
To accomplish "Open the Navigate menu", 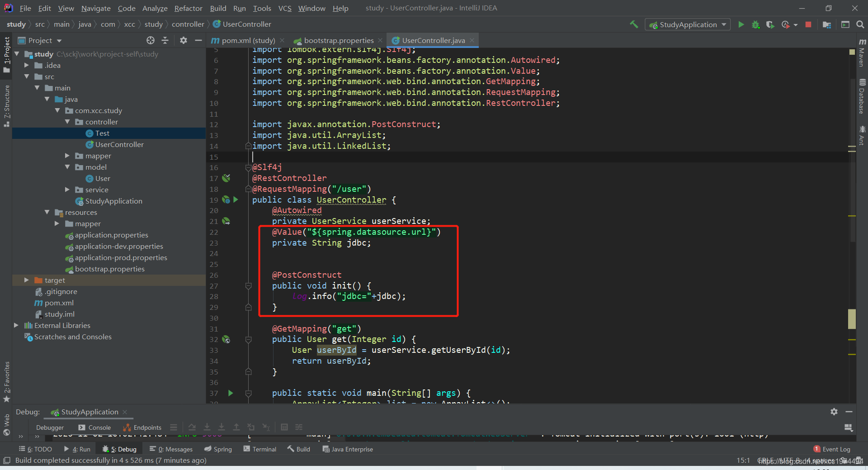I will coord(96,8).
